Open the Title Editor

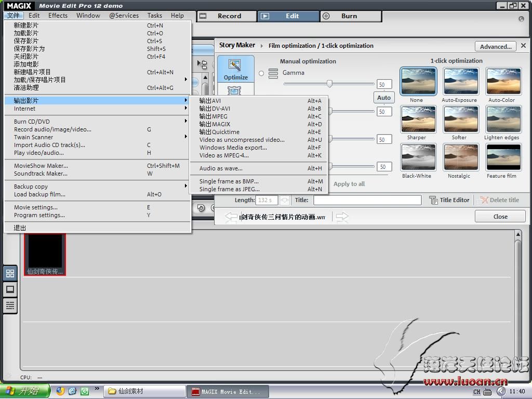449,200
